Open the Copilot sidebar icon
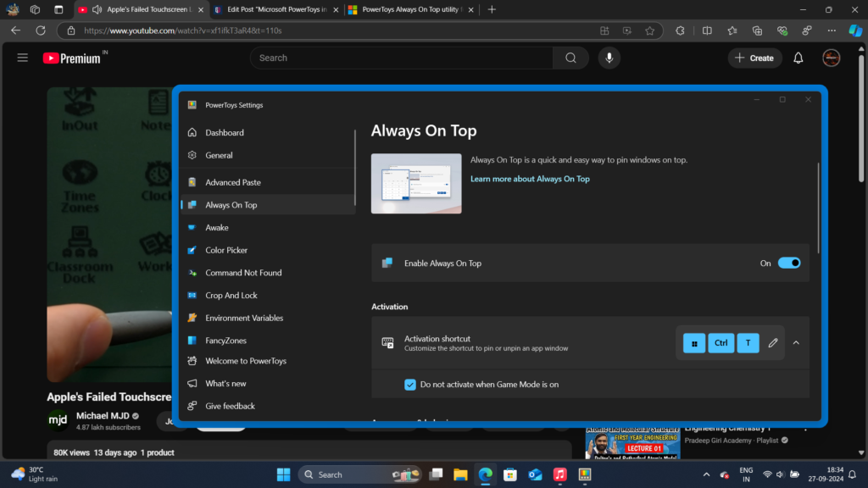 coord(855,31)
